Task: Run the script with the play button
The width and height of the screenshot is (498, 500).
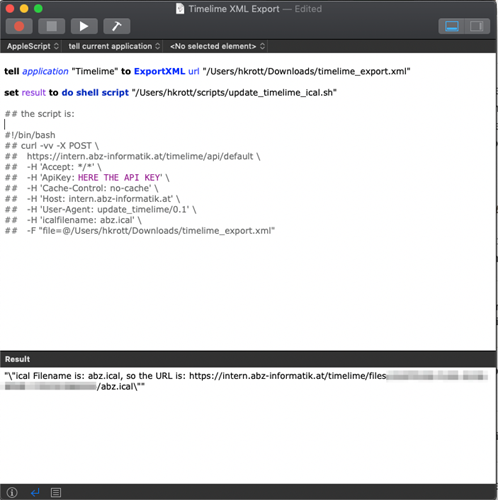Action: [x=84, y=26]
